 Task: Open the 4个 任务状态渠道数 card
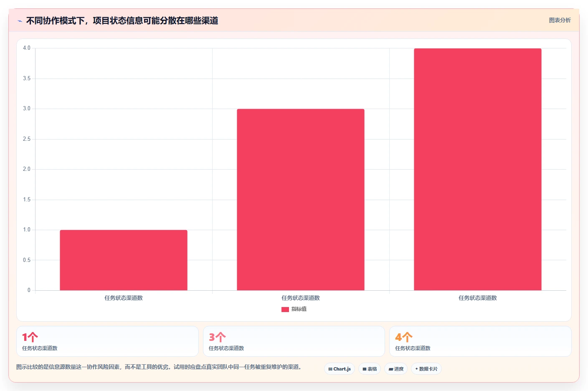[480, 341]
